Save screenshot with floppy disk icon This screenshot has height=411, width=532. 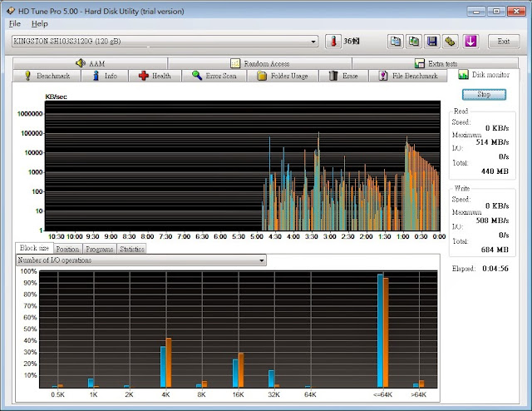tap(431, 42)
